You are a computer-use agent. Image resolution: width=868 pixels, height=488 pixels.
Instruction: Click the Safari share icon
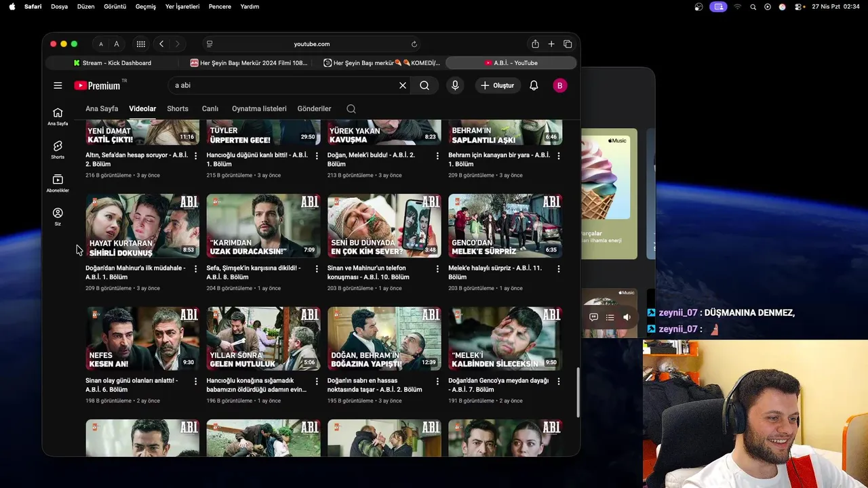point(535,44)
